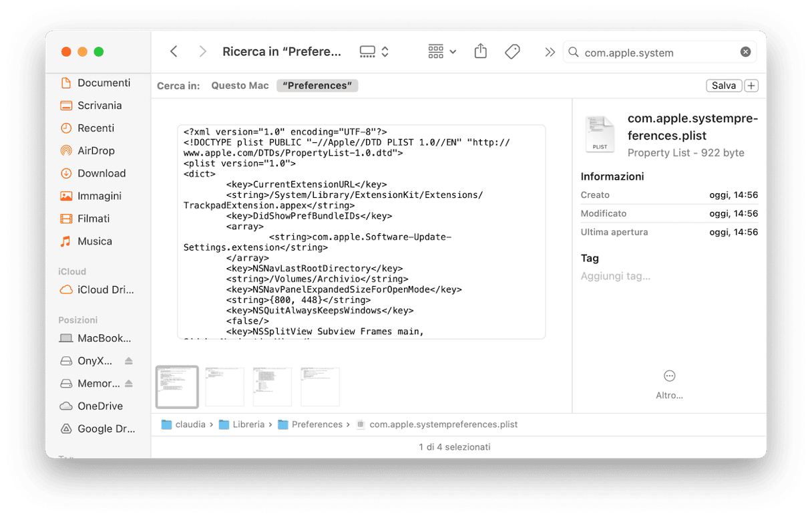This screenshot has width=812, height=518.
Task: Go back with the left chevron
Action: [174, 51]
